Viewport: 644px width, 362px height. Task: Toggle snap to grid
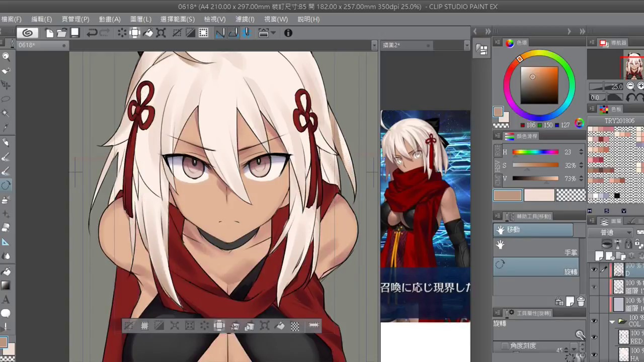[247, 33]
